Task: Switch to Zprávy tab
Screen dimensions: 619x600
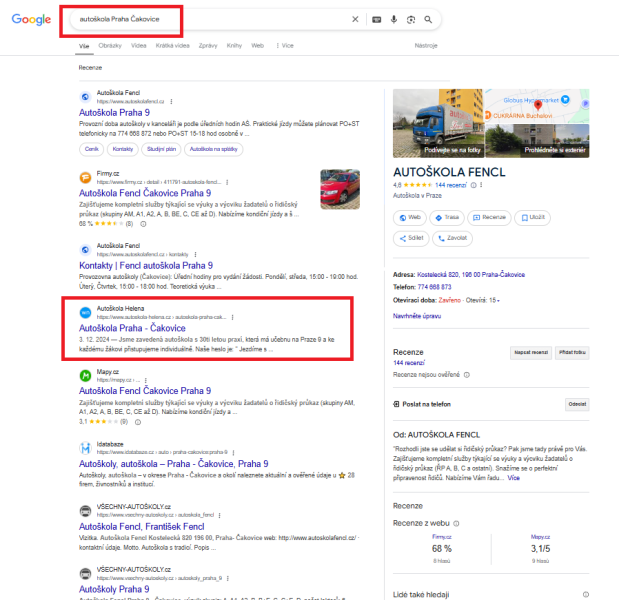Action: click(208, 46)
